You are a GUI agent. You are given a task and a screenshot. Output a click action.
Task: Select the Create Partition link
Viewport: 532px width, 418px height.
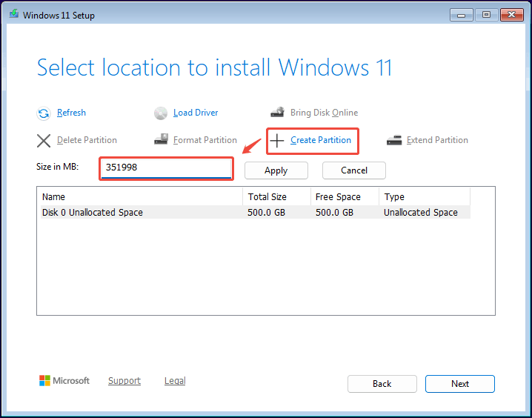[321, 140]
